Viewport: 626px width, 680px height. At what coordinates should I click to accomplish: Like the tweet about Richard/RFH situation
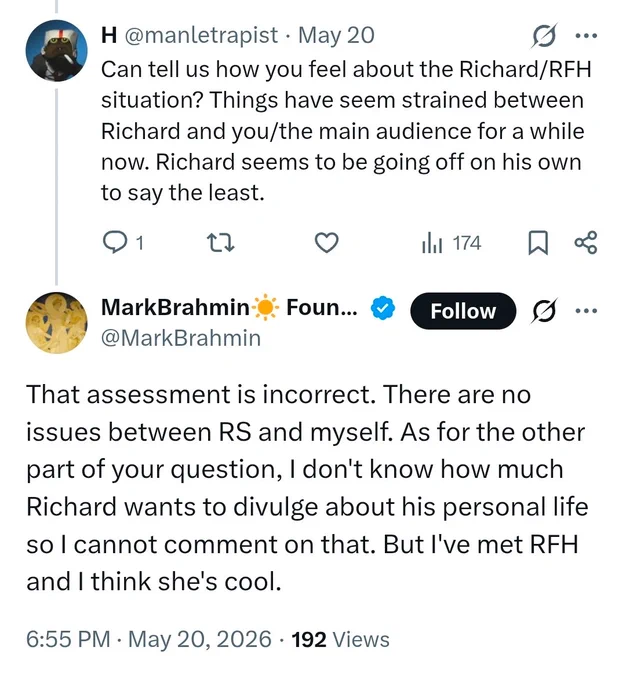(x=326, y=243)
